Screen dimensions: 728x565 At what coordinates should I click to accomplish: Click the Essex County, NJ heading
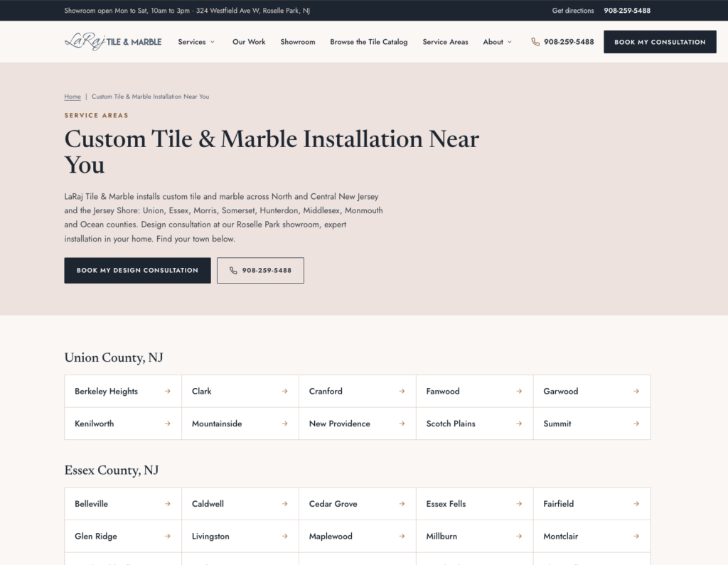(x=112, y=470)
